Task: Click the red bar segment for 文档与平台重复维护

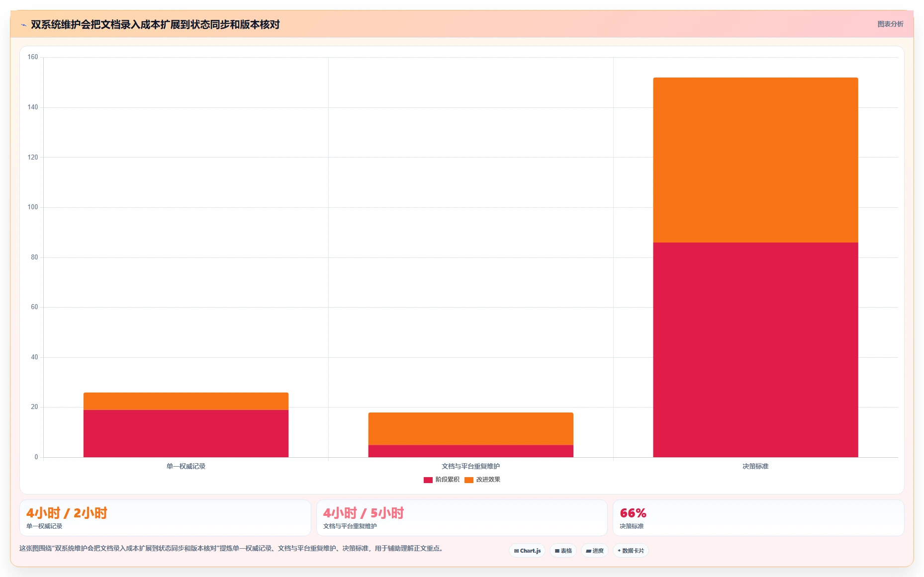Action: (x=470, y=451)
